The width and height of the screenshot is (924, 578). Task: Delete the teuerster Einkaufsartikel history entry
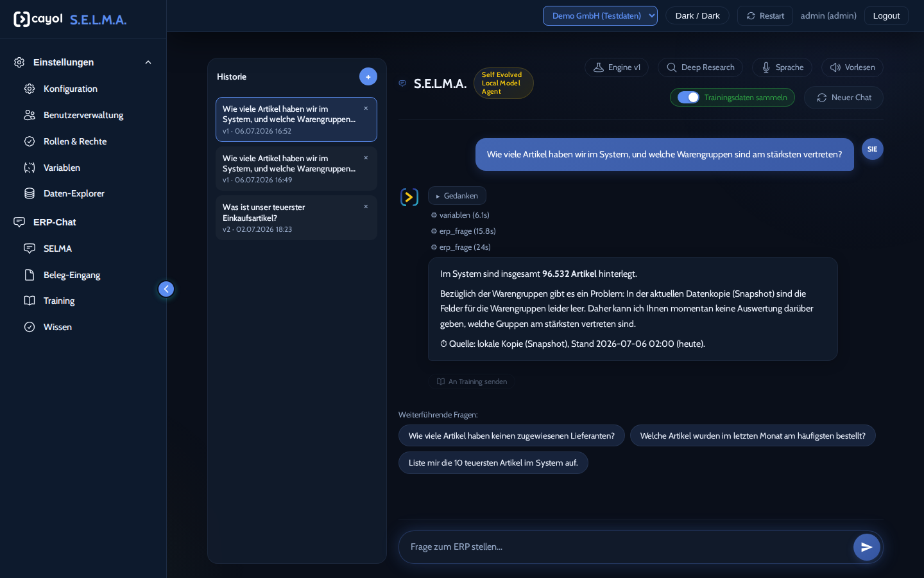(x=366, y=207)
